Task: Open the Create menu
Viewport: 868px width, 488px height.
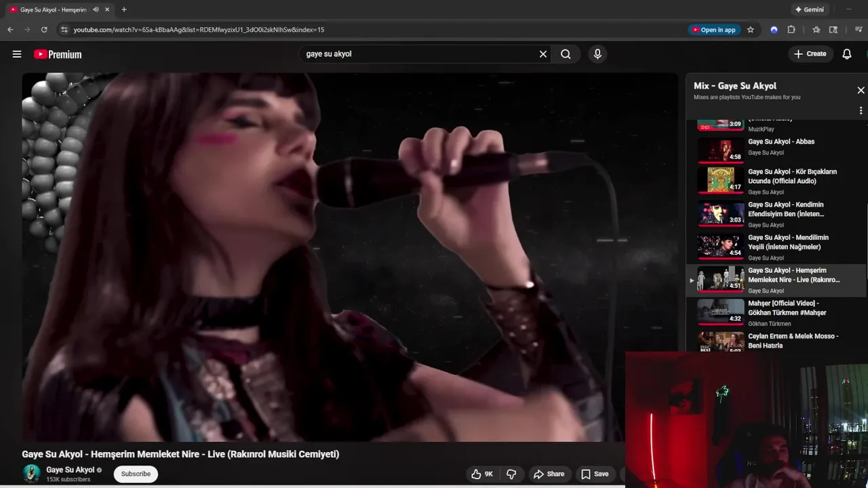Action: point(810,54)
